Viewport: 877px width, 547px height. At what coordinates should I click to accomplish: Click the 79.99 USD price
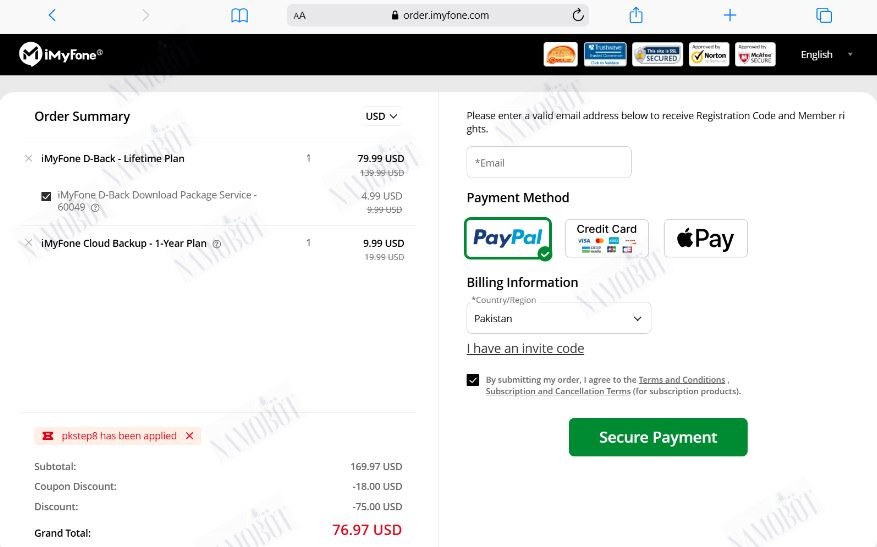[x=381, y=158]
